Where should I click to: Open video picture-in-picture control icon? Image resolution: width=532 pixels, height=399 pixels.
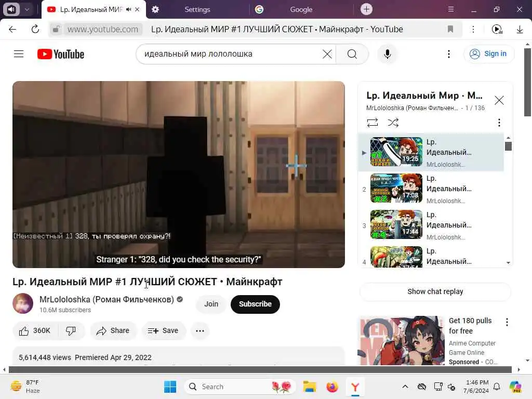497,29
